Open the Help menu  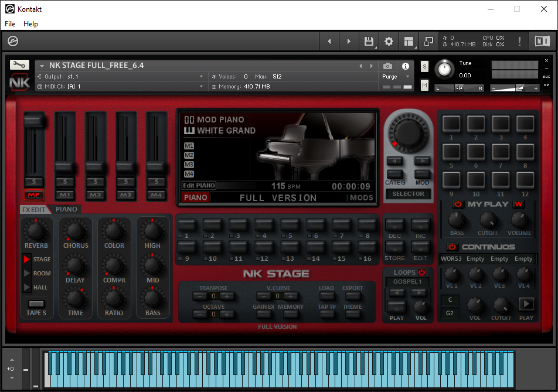point(30,24)
